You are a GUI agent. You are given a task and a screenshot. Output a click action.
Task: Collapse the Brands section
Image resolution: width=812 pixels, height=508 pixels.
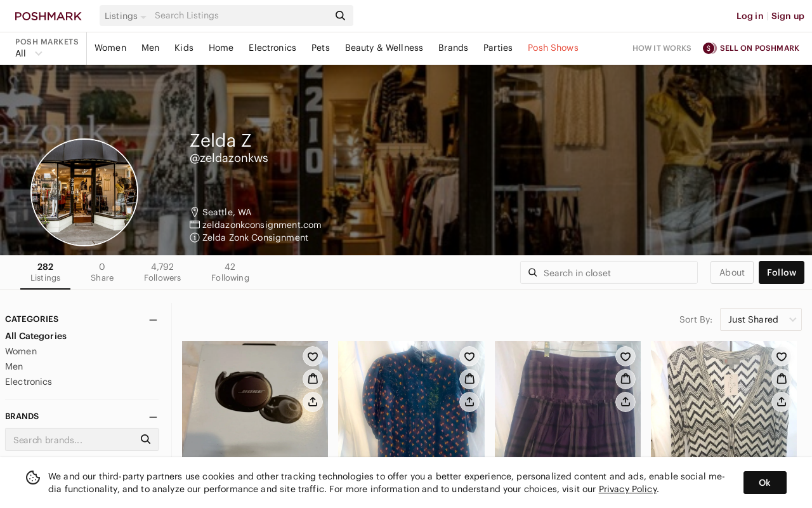pyautogui.click(x=153, y=417)
